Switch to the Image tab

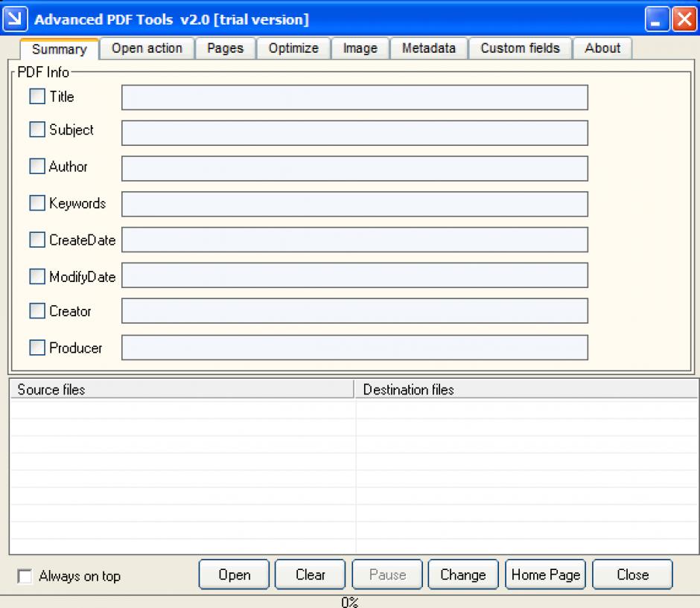(360, 48)
